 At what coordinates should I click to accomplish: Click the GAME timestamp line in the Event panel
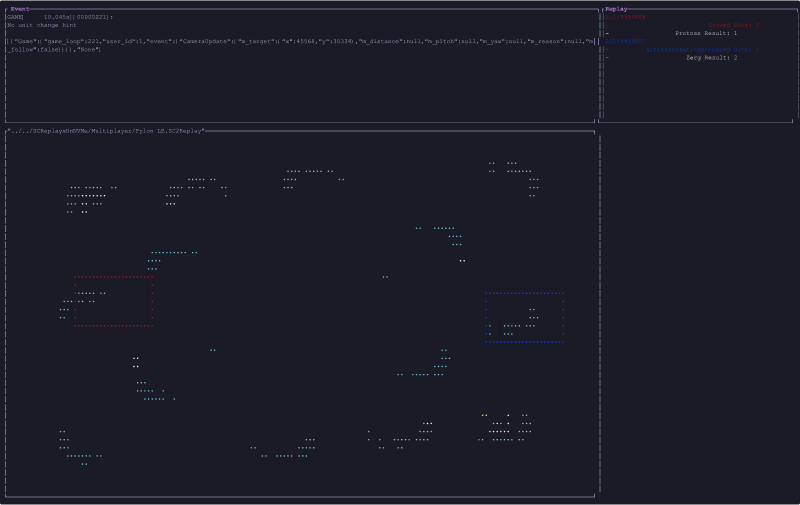pyautogui.click(x=60, y=17)
